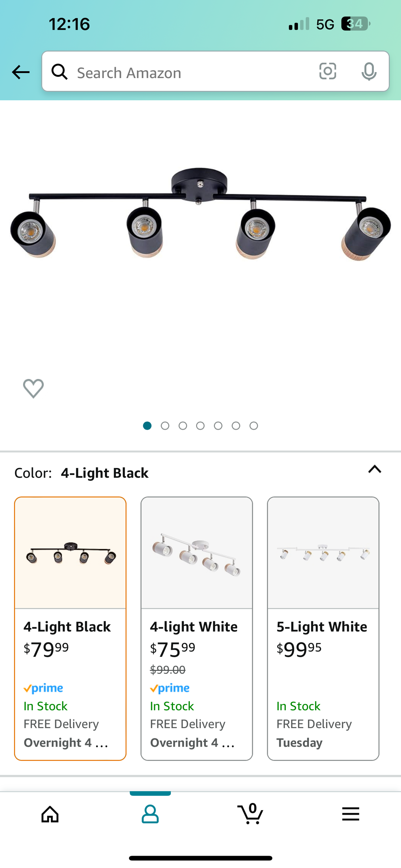401x868 pixels.
Task: Open the hamburger menu
Action: tap(351, 814)
